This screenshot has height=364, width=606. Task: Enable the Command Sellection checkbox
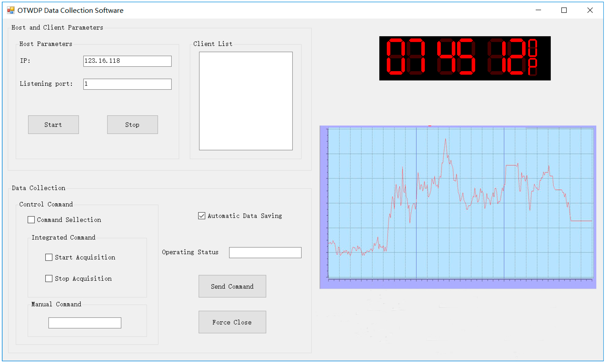31,220
